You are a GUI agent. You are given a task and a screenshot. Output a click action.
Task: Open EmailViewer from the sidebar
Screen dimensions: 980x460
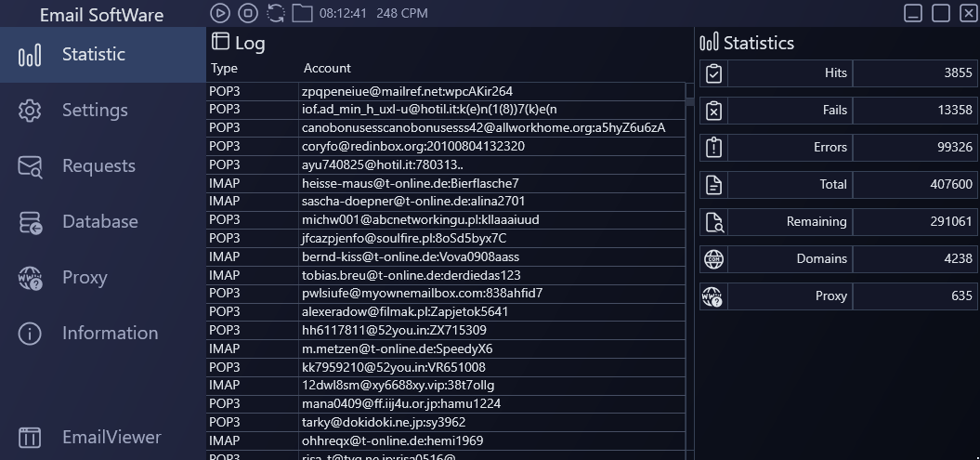tap(111, 437)
